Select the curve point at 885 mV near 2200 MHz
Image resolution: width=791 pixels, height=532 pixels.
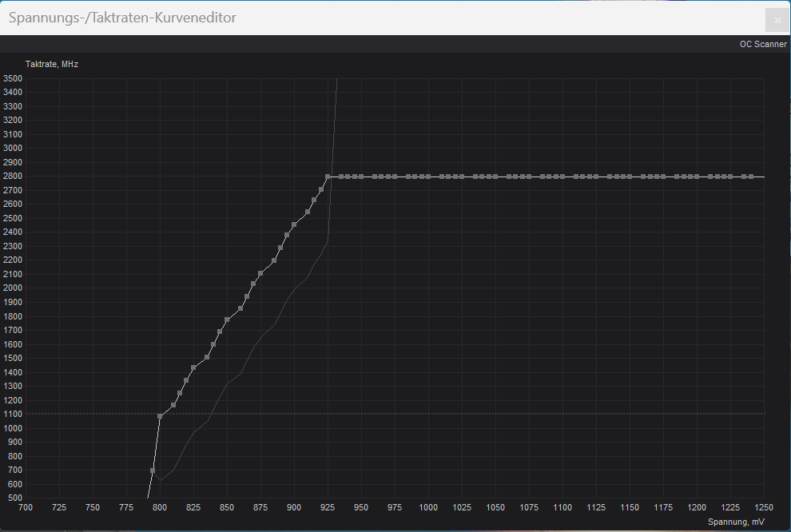(274, 260)
